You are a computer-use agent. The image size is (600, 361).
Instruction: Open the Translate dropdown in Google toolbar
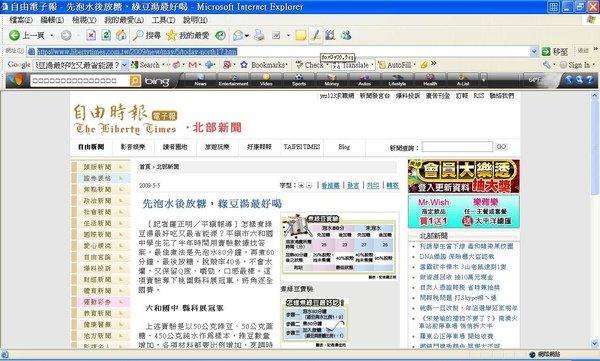[x=372, y=65]
